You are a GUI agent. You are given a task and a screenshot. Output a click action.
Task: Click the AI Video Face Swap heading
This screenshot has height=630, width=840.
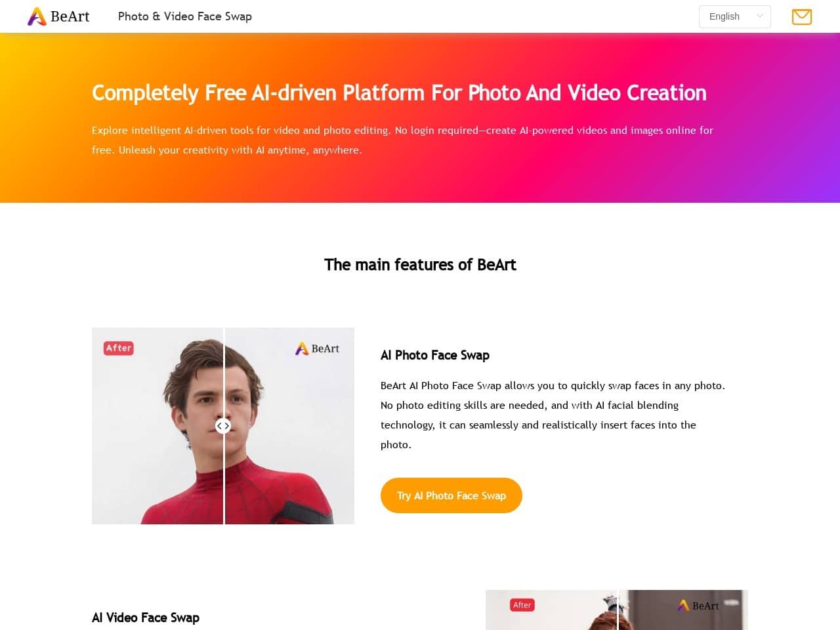[146, 618]
